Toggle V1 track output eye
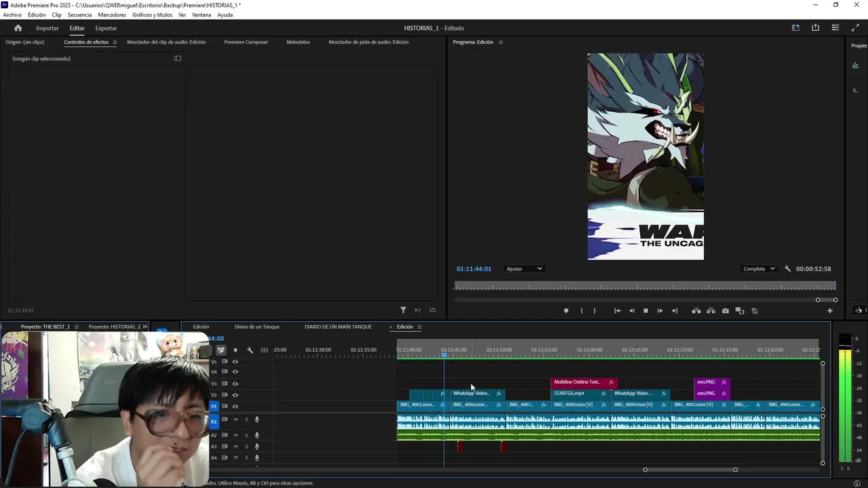Screen dimensions: 868x488 click(x=235, y=406)
